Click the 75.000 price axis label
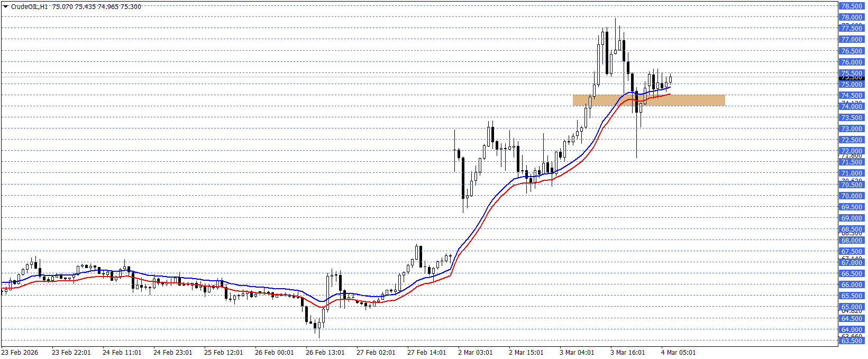The width and height of the screenshot is (868, 359). point(852,85)
